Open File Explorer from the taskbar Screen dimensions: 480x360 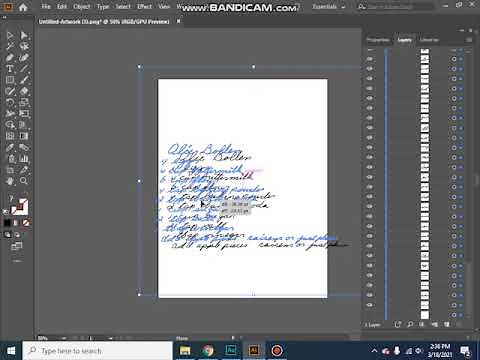coord(185,351)
